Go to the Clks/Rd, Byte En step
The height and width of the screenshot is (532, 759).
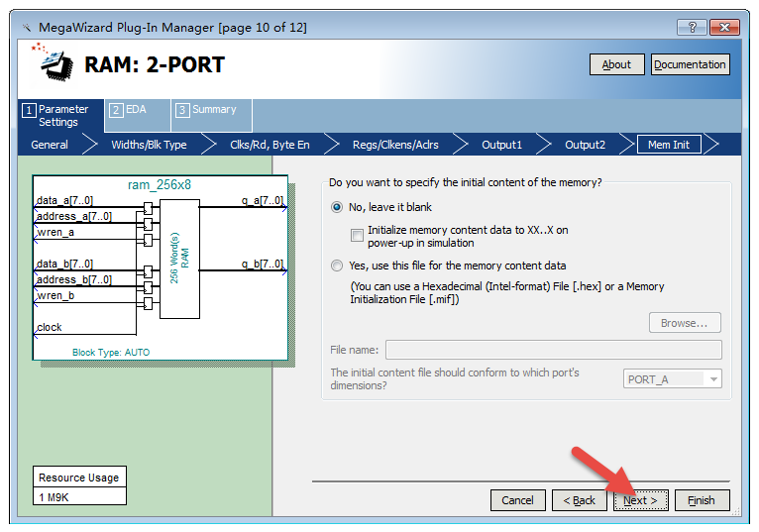pos(270,145)
